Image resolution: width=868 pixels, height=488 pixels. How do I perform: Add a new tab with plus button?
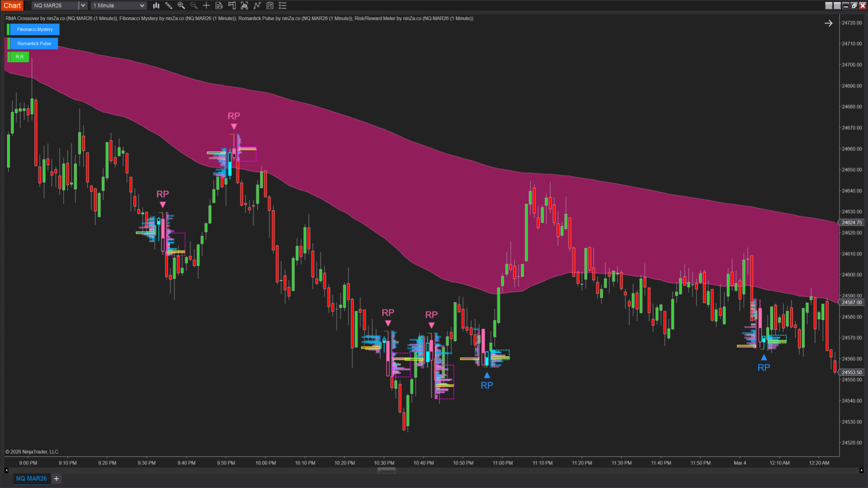pos(57,479)
